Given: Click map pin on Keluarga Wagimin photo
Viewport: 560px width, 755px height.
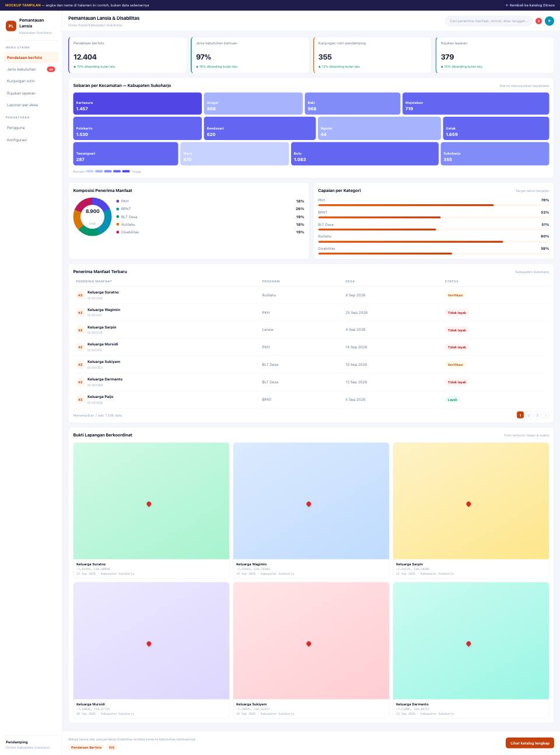Looking at the screenshot, I should coord(309,504).
